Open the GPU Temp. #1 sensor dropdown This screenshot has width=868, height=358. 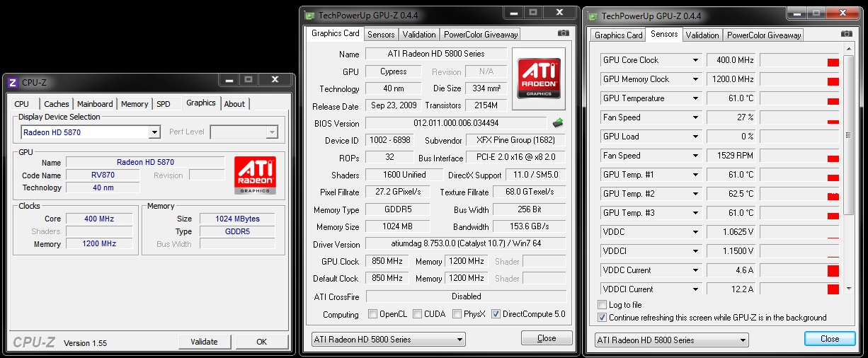(695, 175)
